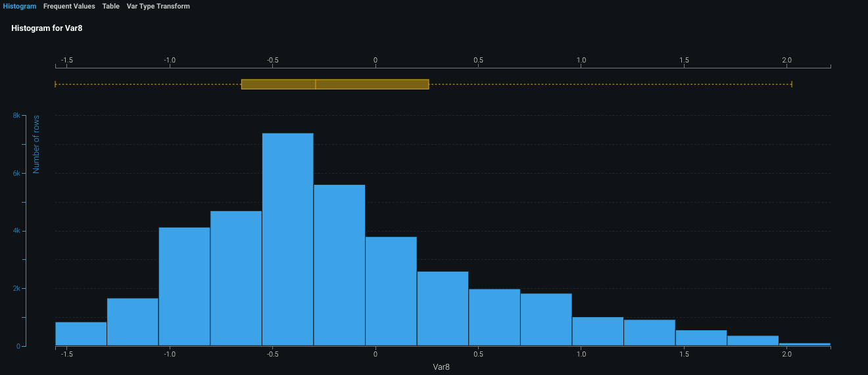The image size is (868, 375).
Task: Click the box plot median line
Action: pos(316,84)
